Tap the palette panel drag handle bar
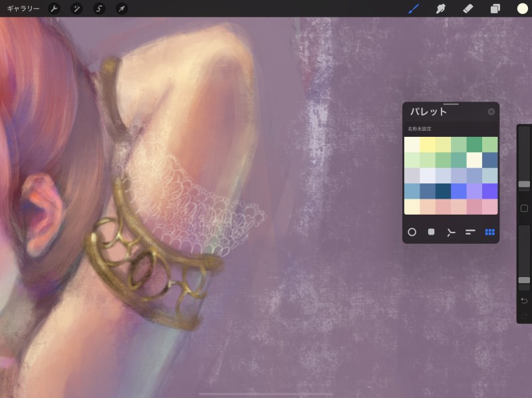Screen dimensions: 532x398 [451, 104]
